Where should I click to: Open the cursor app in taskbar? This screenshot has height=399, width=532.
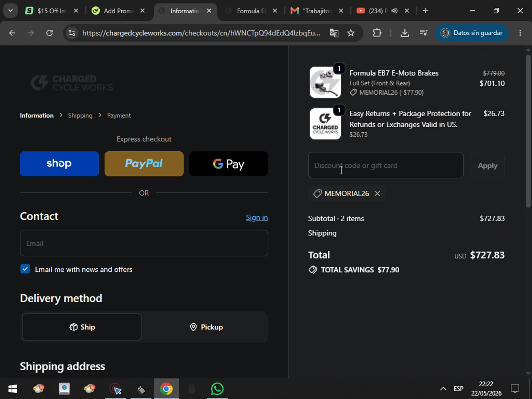click(x=115, y=389)
